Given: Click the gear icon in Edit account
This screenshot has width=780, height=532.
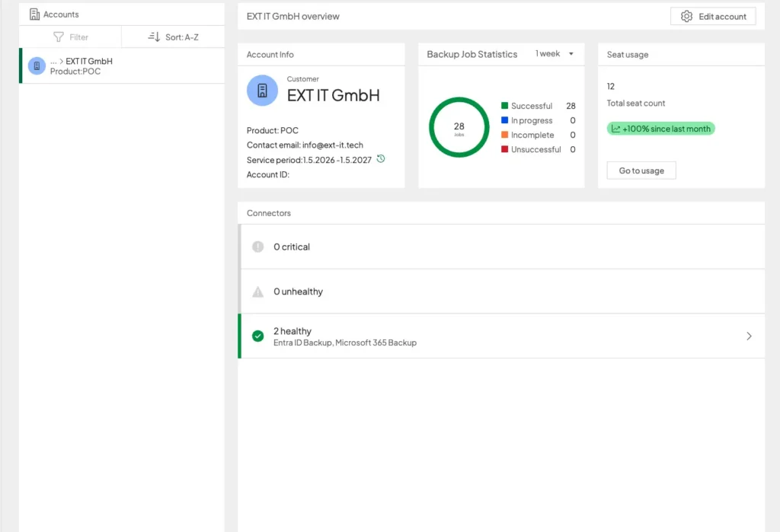Looking at the screenshot, I should click(x=686, y=17).
